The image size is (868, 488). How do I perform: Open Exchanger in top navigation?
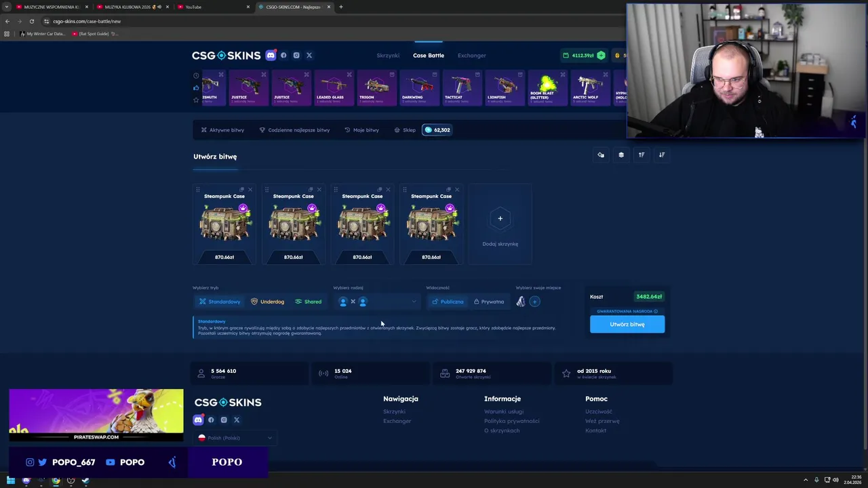(472, 56)
